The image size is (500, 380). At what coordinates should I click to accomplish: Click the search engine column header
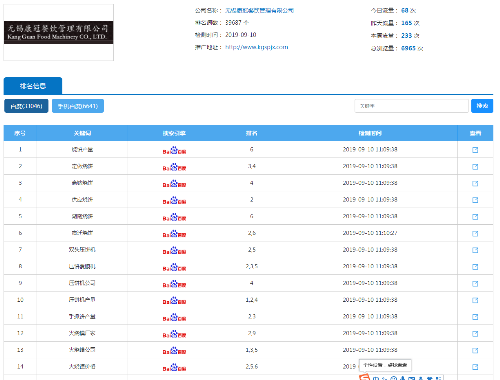(x=174, y=133)
